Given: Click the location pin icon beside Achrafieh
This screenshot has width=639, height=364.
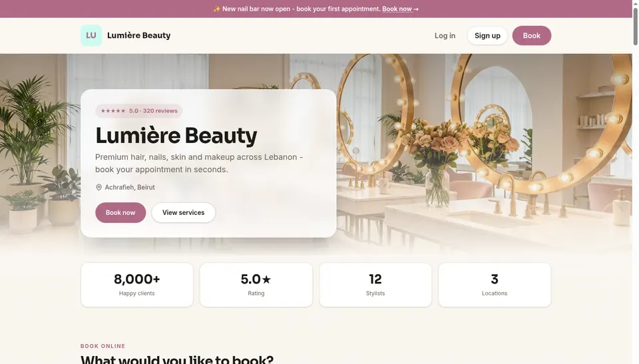Looking at the screenshot, I should [99, 187].
